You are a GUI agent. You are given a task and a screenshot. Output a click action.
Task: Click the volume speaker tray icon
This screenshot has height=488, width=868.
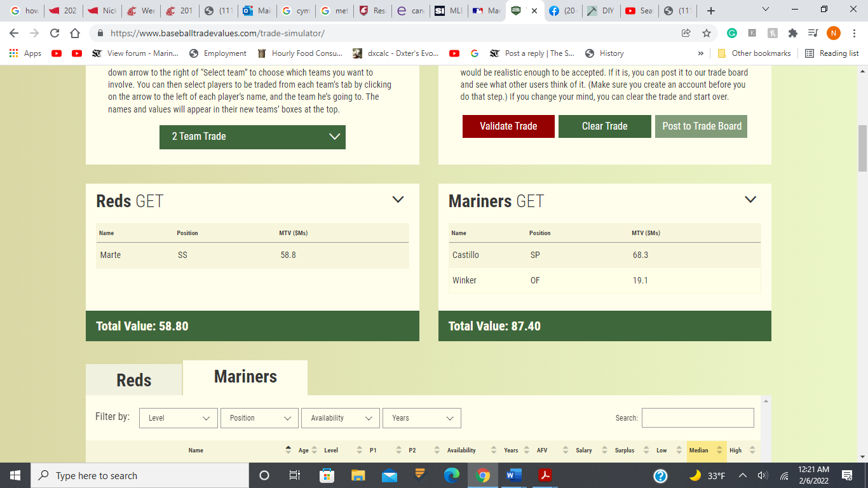tap(763, 475)
